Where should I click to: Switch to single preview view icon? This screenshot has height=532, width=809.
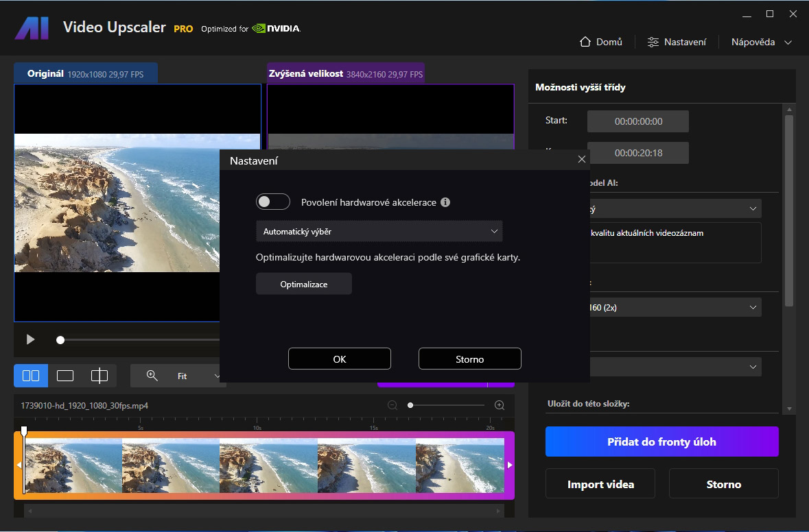pyautogui.click(x=65, y=376)
